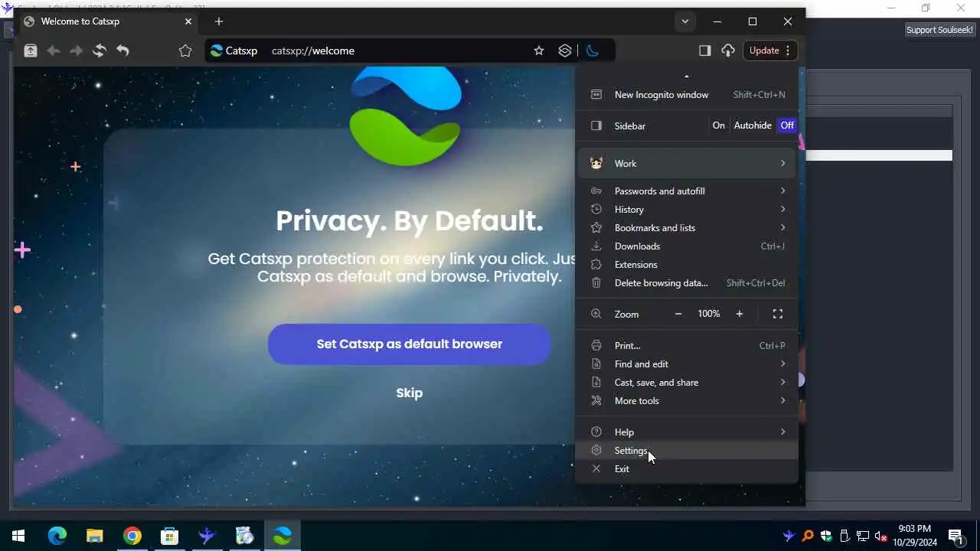Image resolution: width=980 pixels, height=551 pixels.
Task: Click the Catsxp taskbar icon
Action: pos(283,536)
